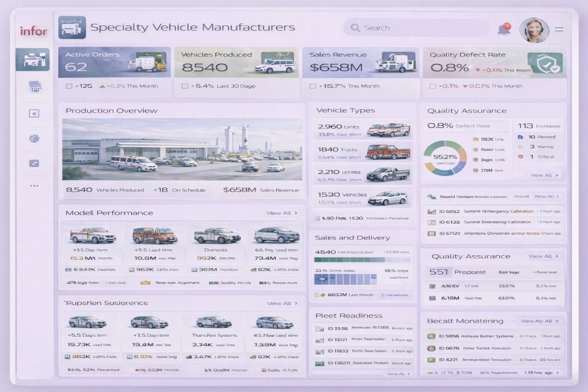
Task: Open the three-dots more sidebar icon
Action: (34, 185)
